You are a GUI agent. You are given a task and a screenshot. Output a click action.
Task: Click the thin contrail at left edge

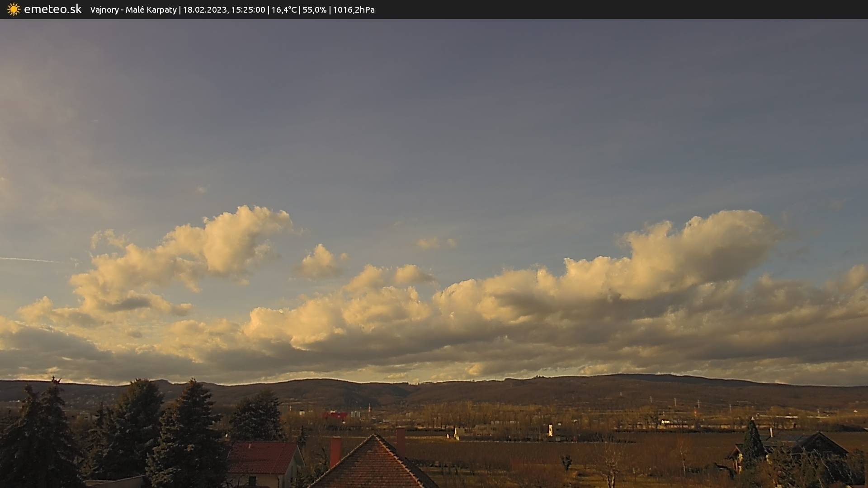click(27, 260)
